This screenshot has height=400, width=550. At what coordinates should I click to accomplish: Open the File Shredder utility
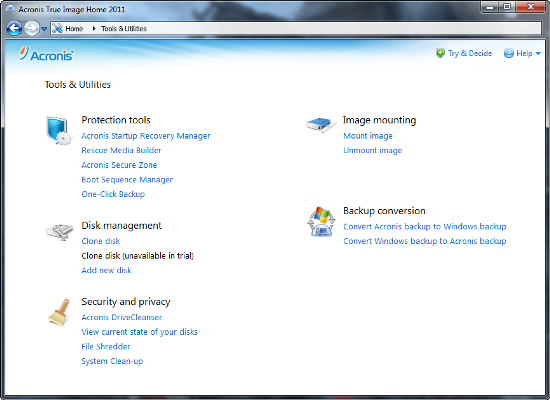[106, 346]
